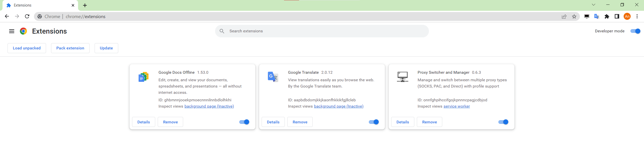Inspect Google Docs Offline background page link
This screenshot has height=156, width=644.
click(209, 106)
